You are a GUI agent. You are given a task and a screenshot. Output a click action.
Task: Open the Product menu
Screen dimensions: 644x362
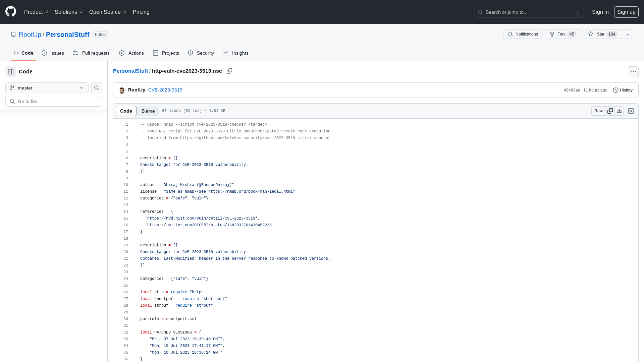[36, 12]
